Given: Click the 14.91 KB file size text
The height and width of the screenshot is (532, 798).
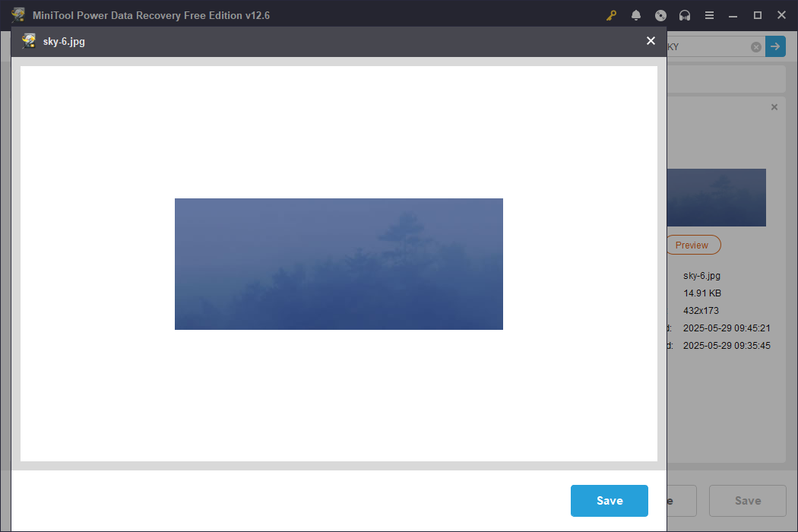Looking at the screenshot, I should [701, 293].
